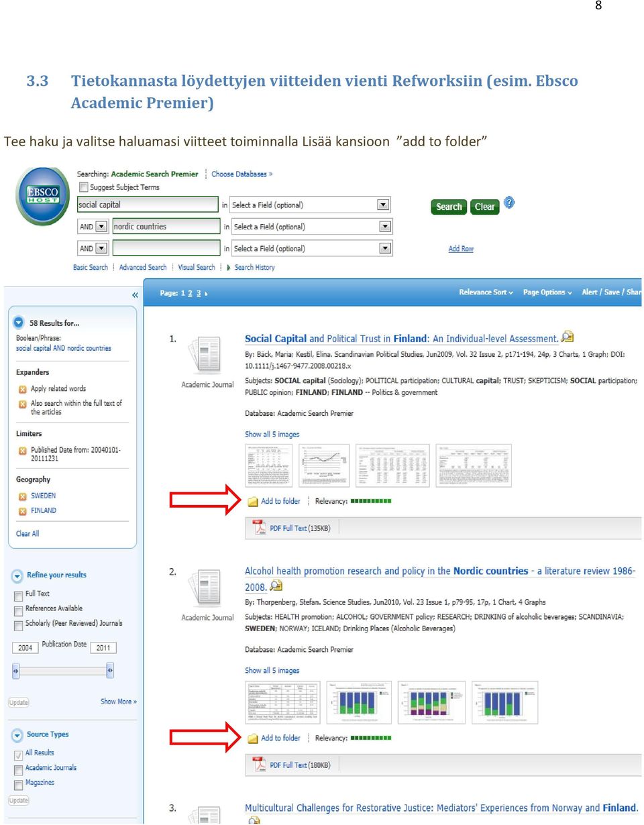Click the EBSCO Host logo
This screenshot has height=825, width=644.
point(43,196)
